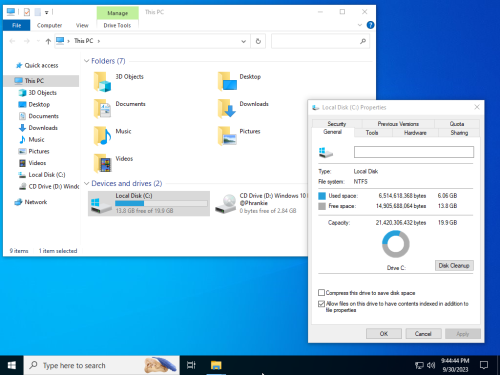Click Apply in Properties dialog
500x375 pixels.
coord(463,334)
